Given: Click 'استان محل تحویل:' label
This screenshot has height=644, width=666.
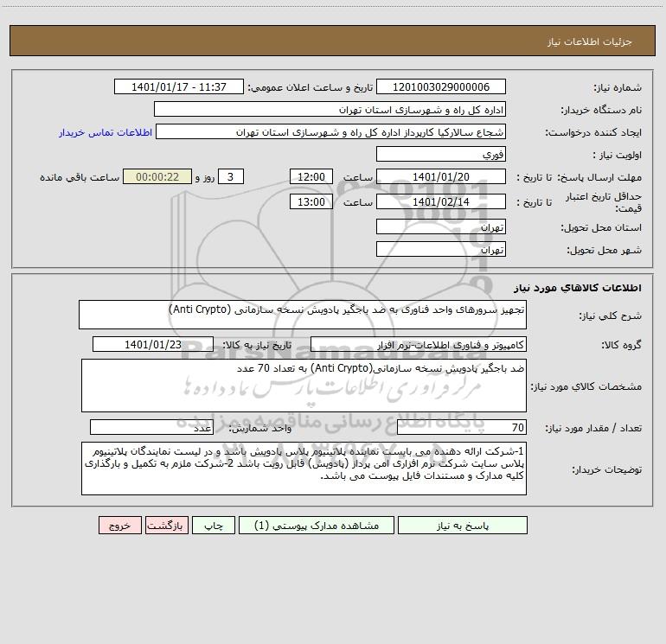Looking at the screenshot, I should (601, 227).
